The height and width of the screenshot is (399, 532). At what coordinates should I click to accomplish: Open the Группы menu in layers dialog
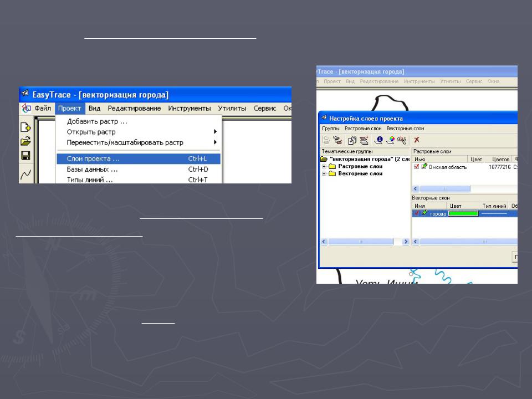331,129
